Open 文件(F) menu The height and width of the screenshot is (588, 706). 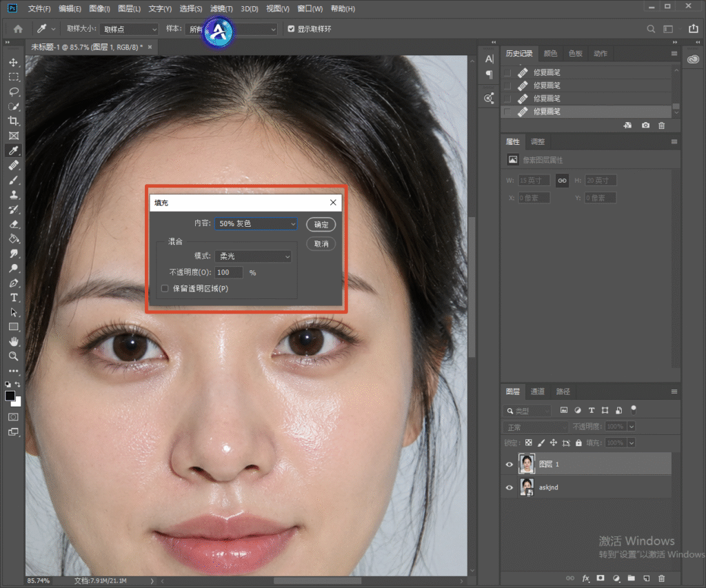[x=39, y=8]
